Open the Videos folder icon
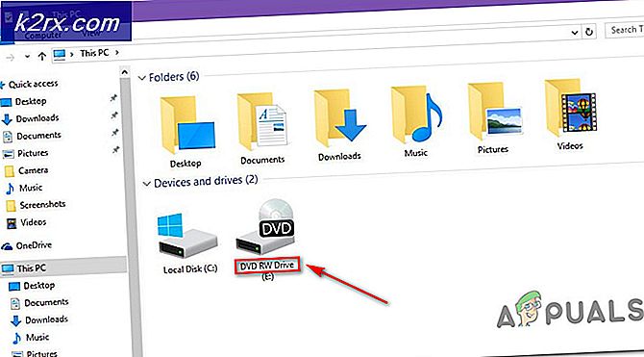Image resolution: width=644 pixels, height=357 pixels. click(570, 115)
